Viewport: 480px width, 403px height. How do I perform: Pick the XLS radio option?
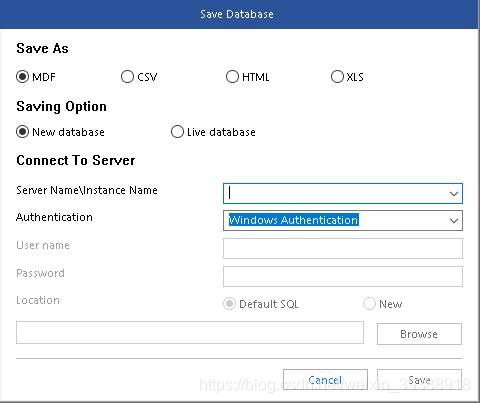point(337,77)
